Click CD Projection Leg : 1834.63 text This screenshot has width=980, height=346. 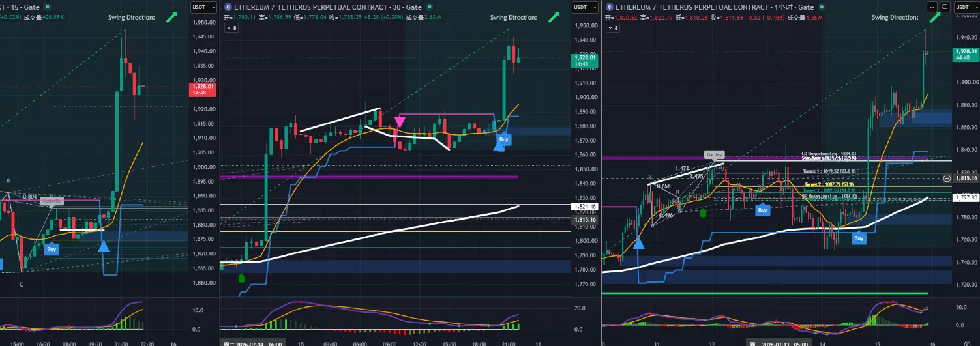(x=828, y=154)
